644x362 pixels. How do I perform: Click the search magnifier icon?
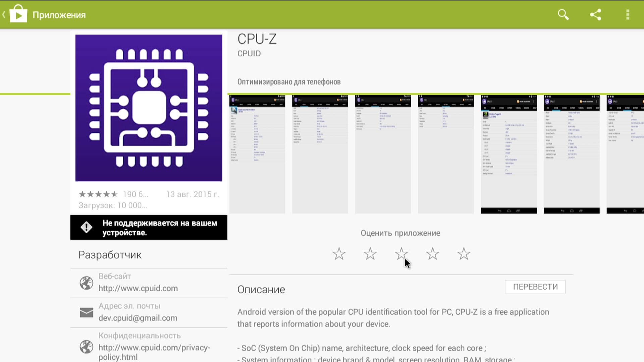(563, 15)
